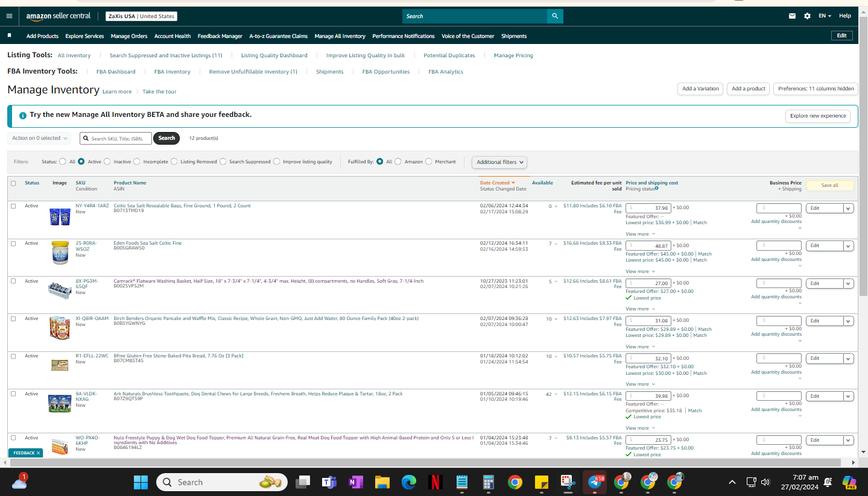Open the Action on 0 selected dropdown
868x496 pixels.
[39, 138]
